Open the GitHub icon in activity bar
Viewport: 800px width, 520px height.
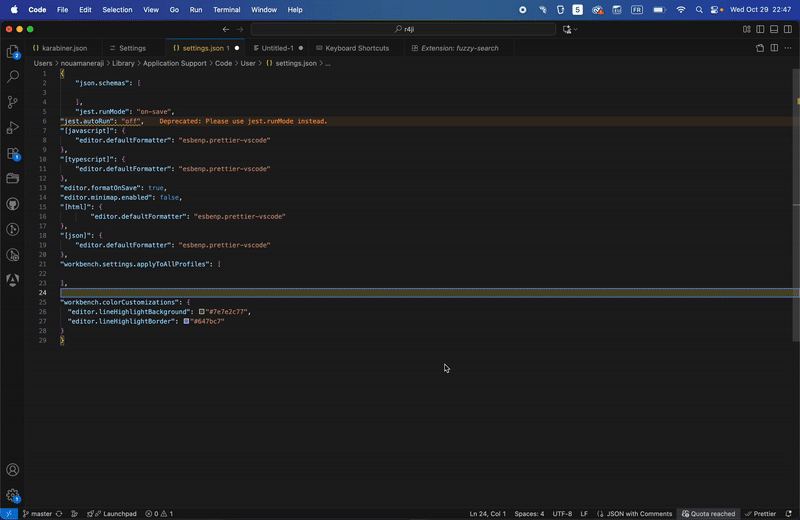click(13, 204)
